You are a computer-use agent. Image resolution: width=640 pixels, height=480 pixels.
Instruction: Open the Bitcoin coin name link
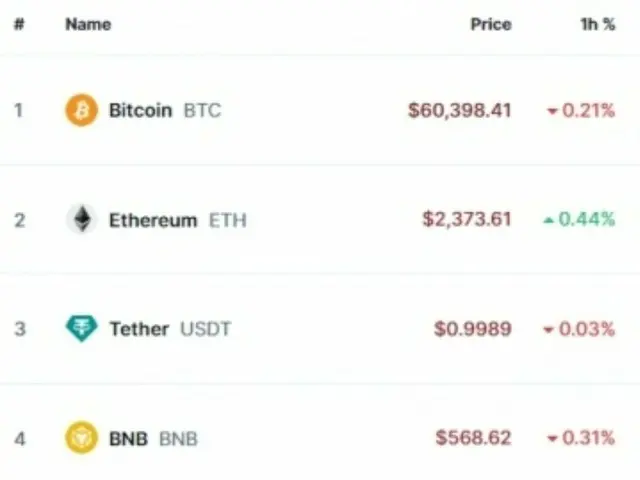tap(140, 110)
